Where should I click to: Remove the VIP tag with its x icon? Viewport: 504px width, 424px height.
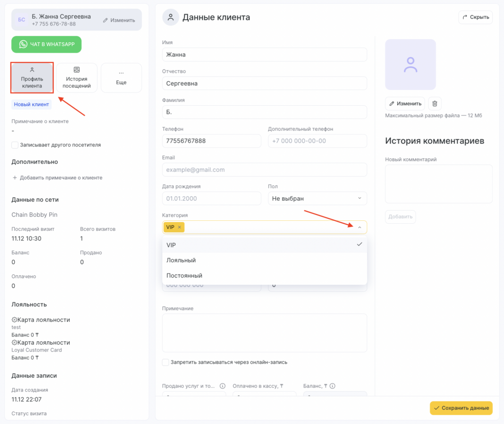click(x=180, y=227)
